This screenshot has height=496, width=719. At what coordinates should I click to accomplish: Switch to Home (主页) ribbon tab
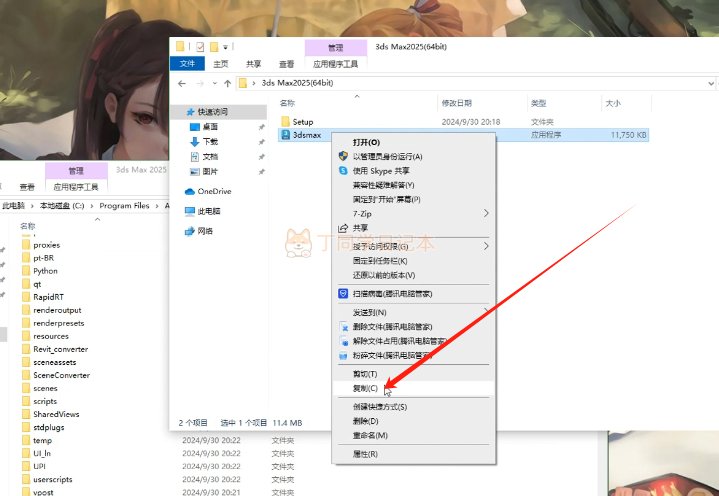point(221,64)
